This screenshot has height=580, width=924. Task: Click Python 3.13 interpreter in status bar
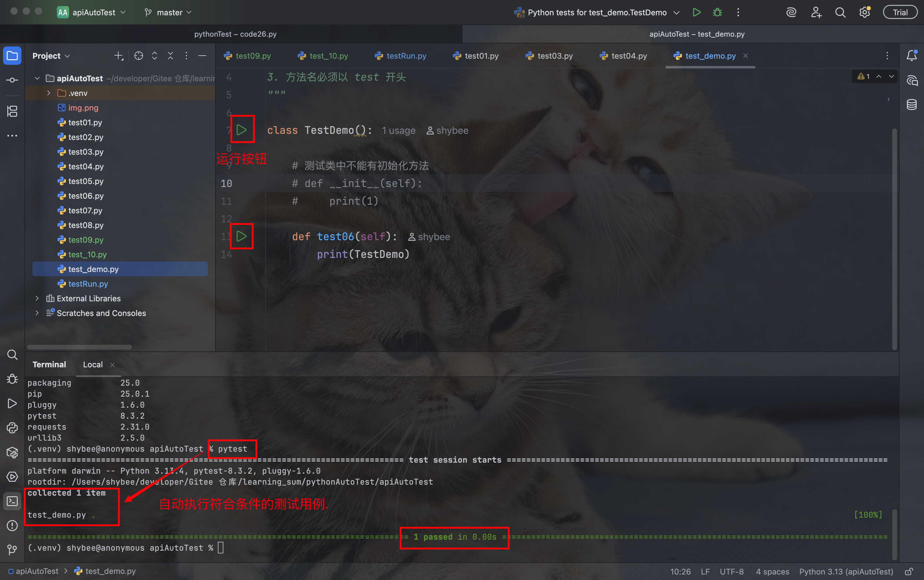tap(846, 571)
